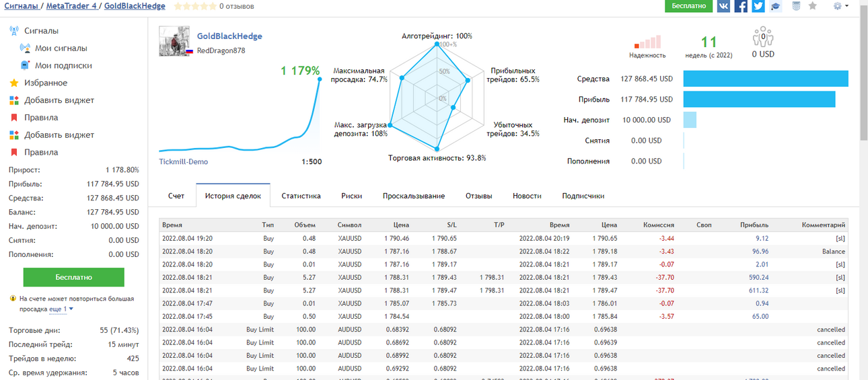Open the Статистика tab

[x=301, y=196]
